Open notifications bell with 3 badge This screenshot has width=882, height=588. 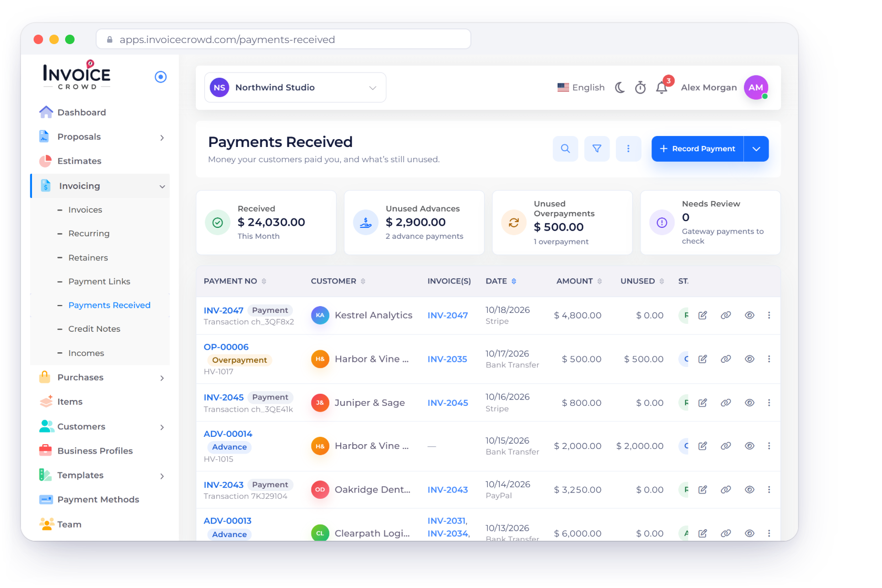tap(662, 88)
